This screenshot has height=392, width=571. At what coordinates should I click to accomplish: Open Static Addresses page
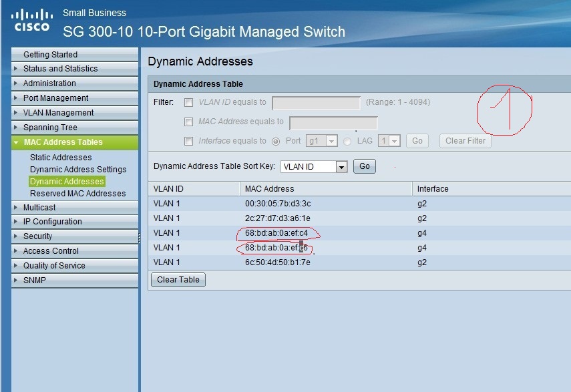(x=61, y=157)
